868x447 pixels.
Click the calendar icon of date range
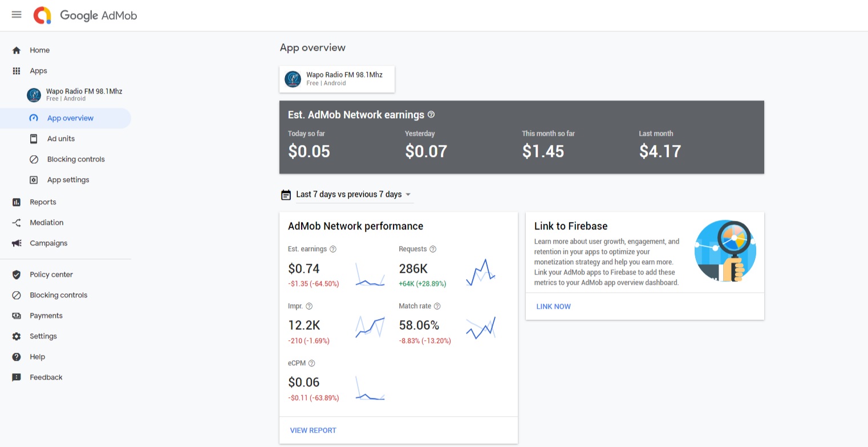click(286, 195)
